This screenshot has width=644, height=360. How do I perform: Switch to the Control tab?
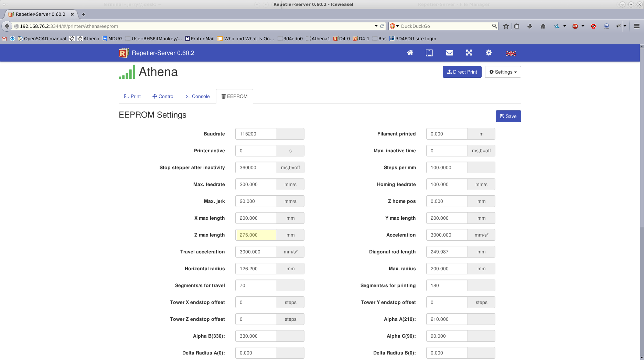[163, 96]
